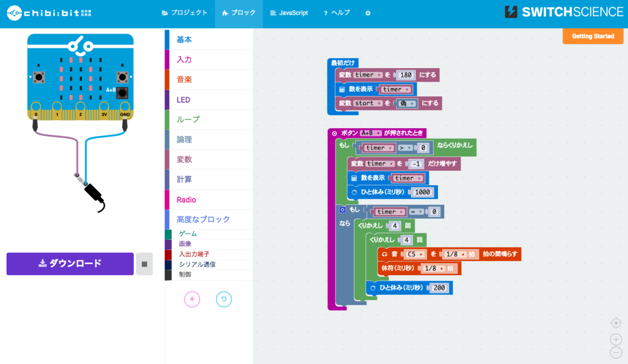Center the workspace with crosshair icon
Image resolution: width=628 pixels, height=364 pixels.
[x=616, y=323]
